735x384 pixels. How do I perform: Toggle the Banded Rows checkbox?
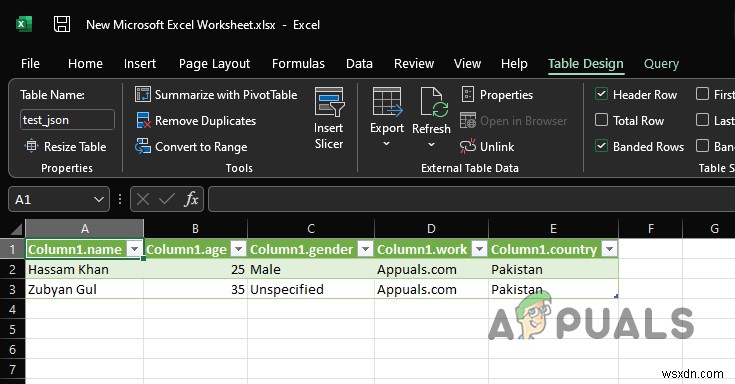pyautogui.click(x=601, y=145)
